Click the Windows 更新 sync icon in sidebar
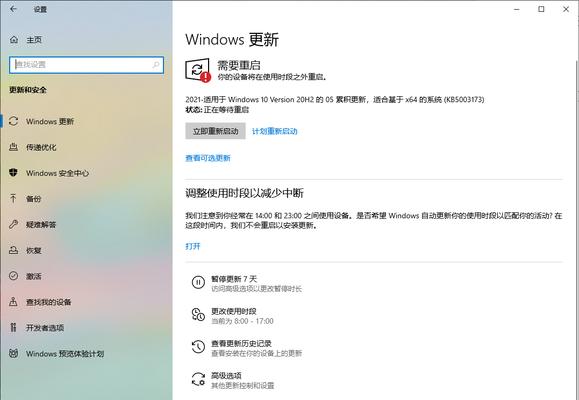This screenshot has height=400, width=579. point(14,121)
